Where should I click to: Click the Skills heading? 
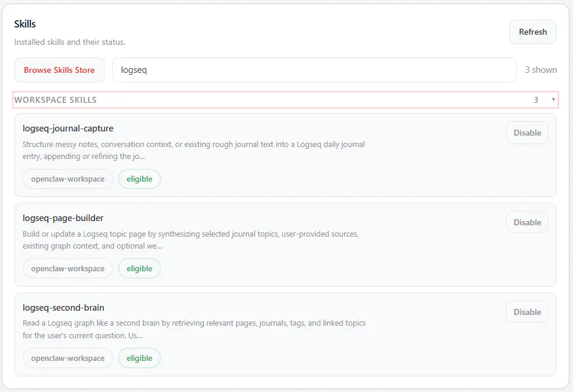[x=25, y=24]
